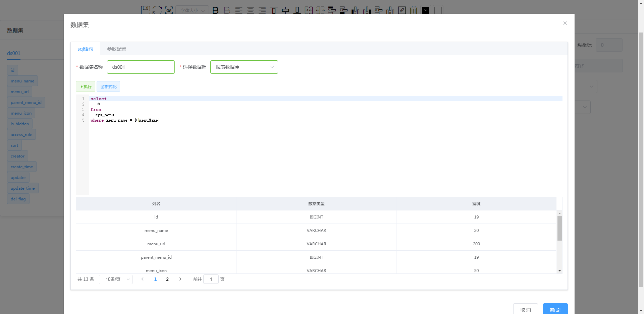Select vertical top alignment icon
The width and height of the screenshot is (644, 314).
click(x=274, y=10)
